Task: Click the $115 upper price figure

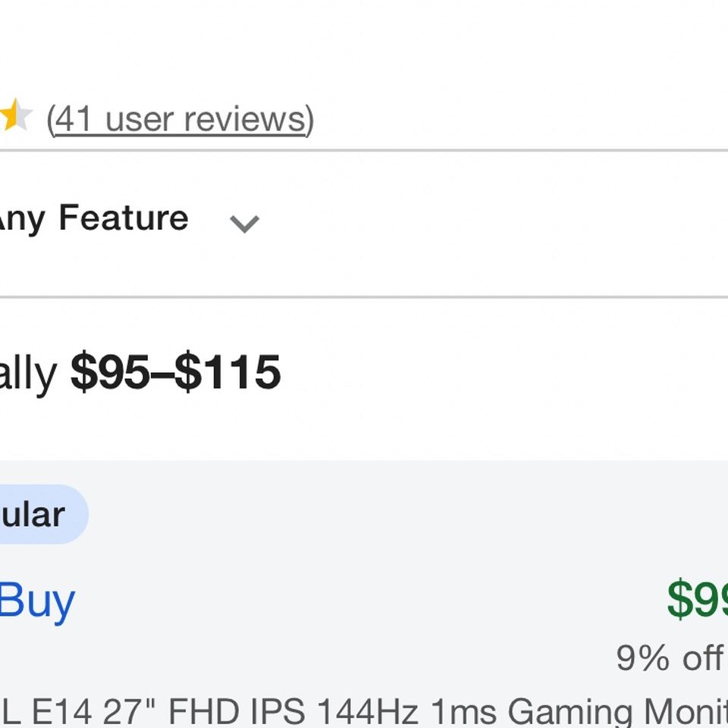Action: tap(228, 372)
